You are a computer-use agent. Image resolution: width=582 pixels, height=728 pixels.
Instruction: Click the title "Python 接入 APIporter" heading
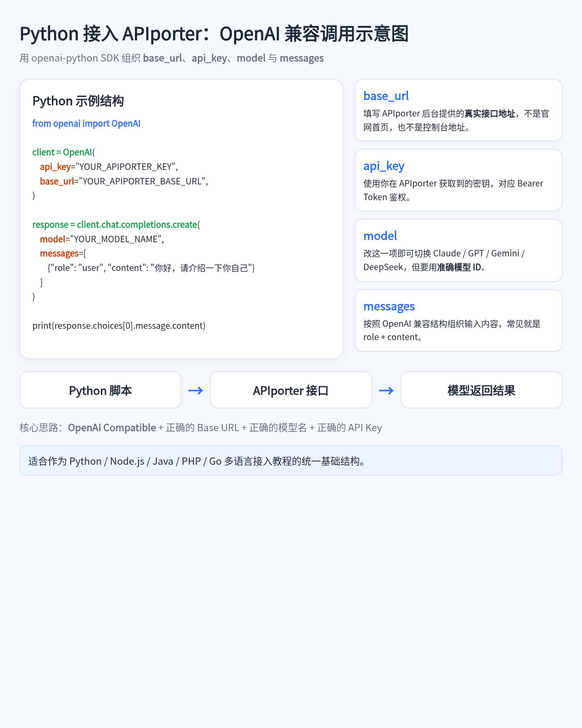[214, 34]
